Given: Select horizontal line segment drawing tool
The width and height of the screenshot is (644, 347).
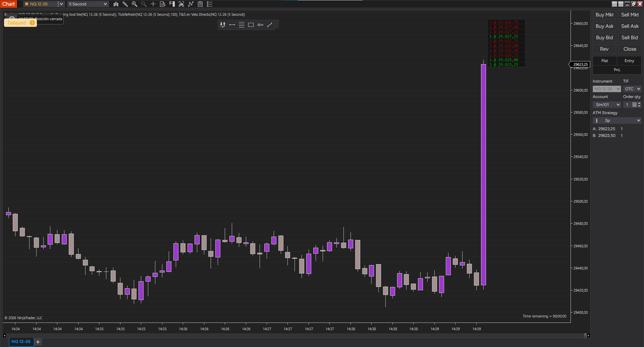Looking at the screenshot, I should [232, 25].
